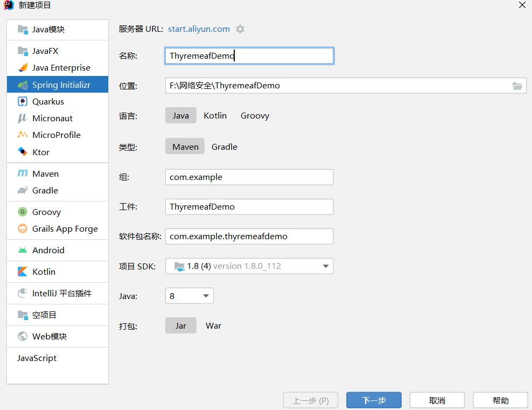Click the 名称 input field
The width and height of the screenshot is (532, 410).
[x=249, y=56]
